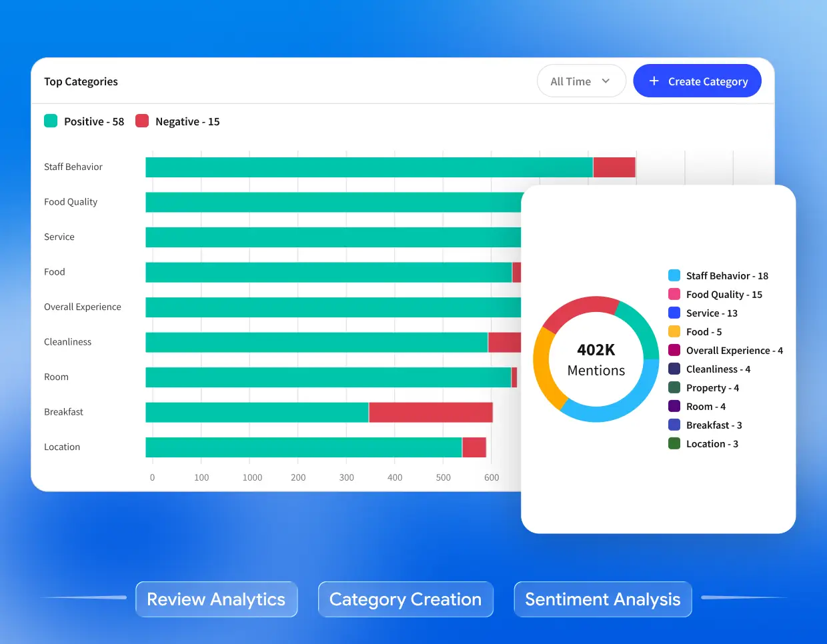Click the Staff Behavior - 18 legend text
Image resolution: width=827 pixels, height=644 pixels.
pos(727,276)
